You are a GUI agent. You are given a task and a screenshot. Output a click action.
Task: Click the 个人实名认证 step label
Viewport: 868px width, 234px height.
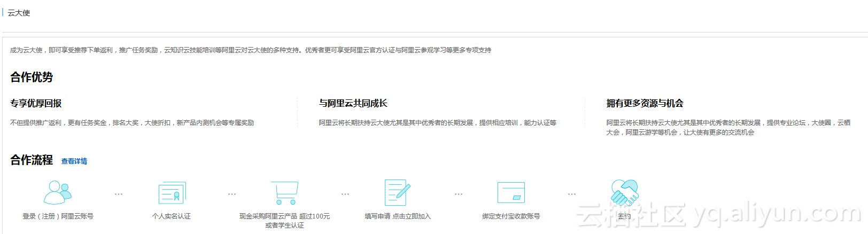(x=171, y=216)
